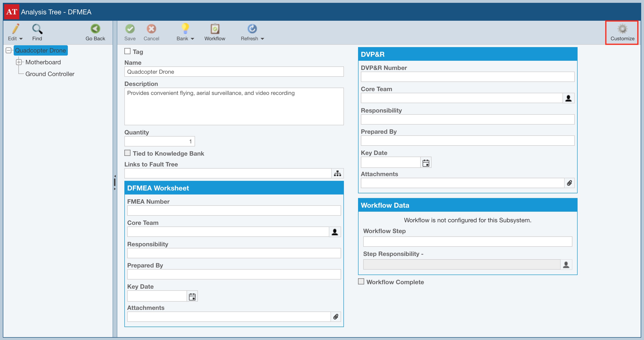Open the Workflow clipboard icon

(215, 29)
